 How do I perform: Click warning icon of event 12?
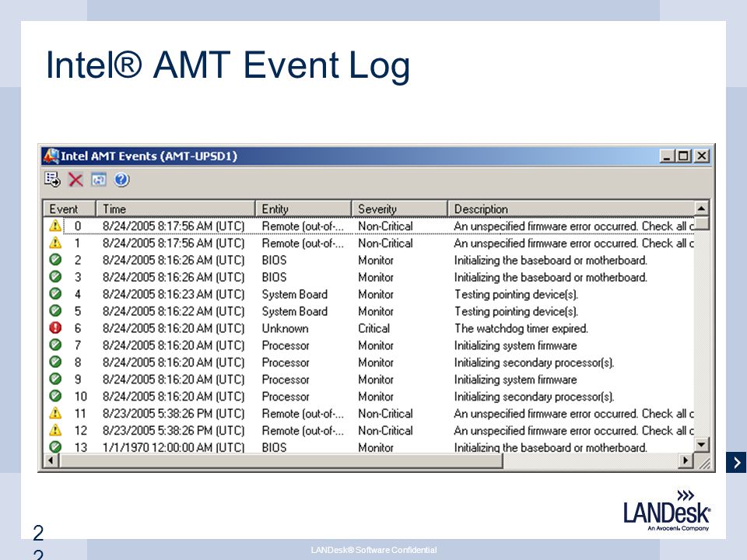55,429
